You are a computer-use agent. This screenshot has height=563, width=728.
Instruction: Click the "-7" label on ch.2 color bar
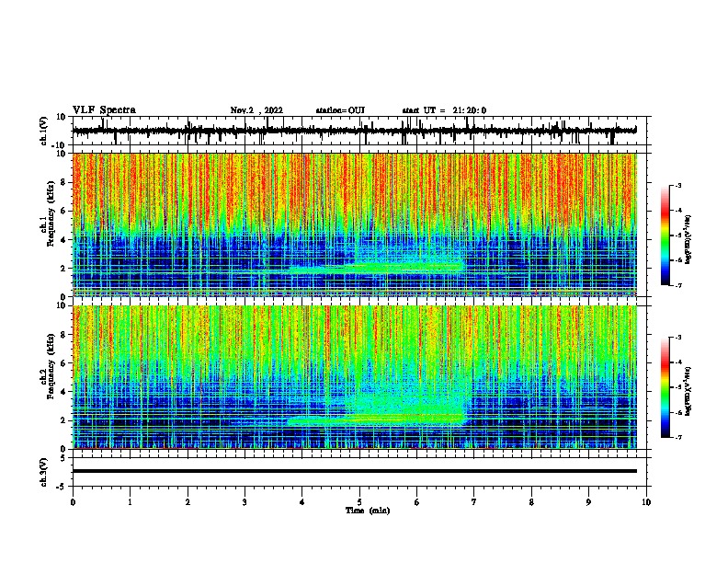[x=677, y=437]
